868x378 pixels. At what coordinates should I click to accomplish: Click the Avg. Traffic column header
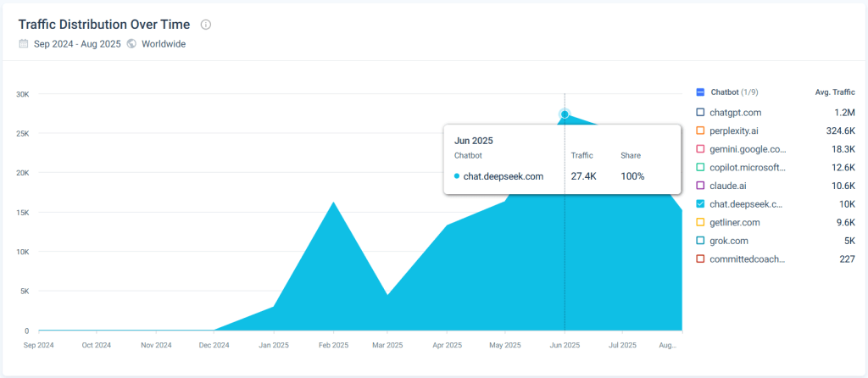835,92
